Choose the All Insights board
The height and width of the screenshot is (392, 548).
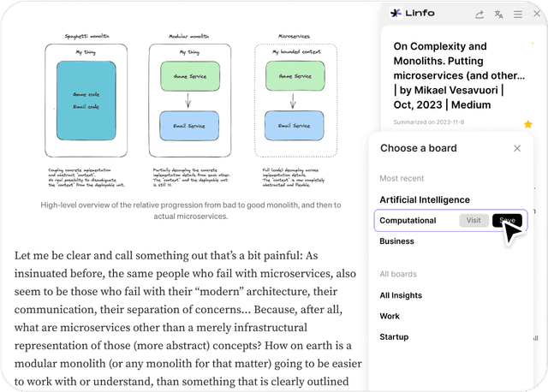401,295
